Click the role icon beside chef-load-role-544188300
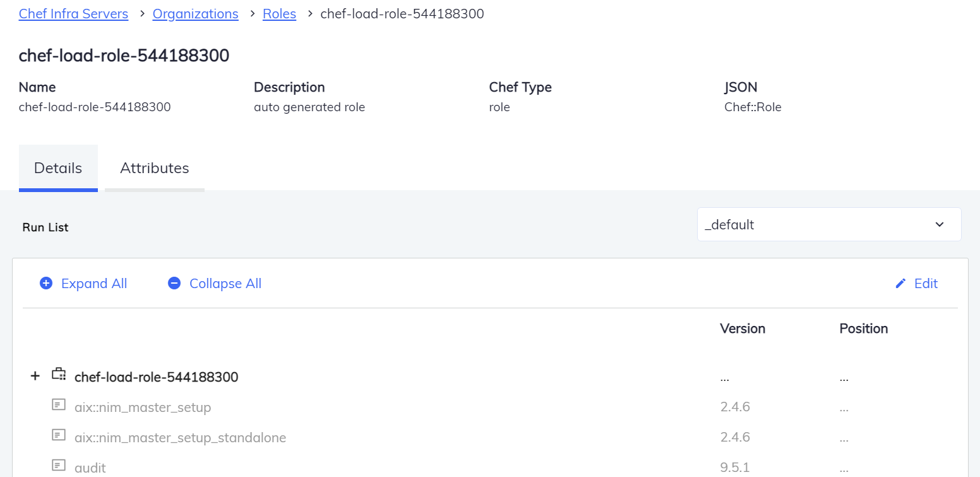 (59, 374)
